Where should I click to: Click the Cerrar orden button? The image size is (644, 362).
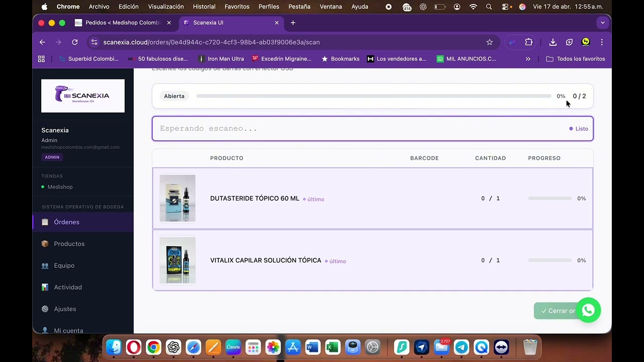[555, 311]
